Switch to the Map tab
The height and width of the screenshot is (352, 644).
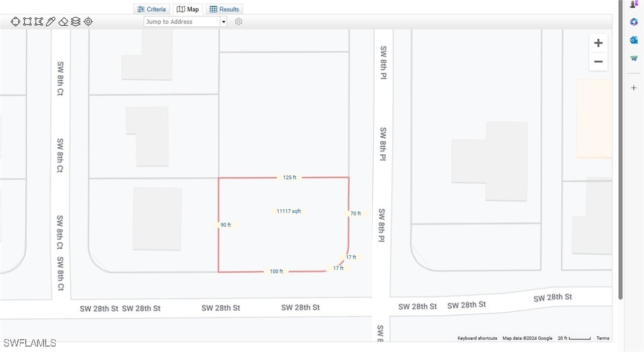click(187, 9)
